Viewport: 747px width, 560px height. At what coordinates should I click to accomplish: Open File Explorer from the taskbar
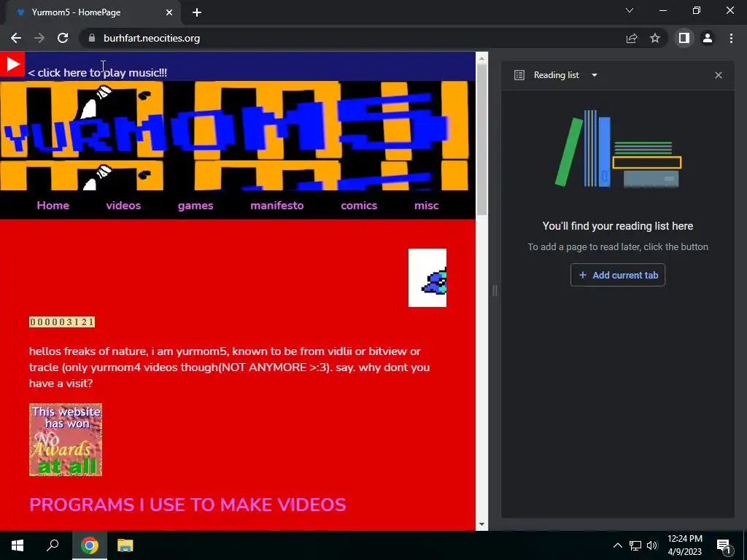(125, 545)
